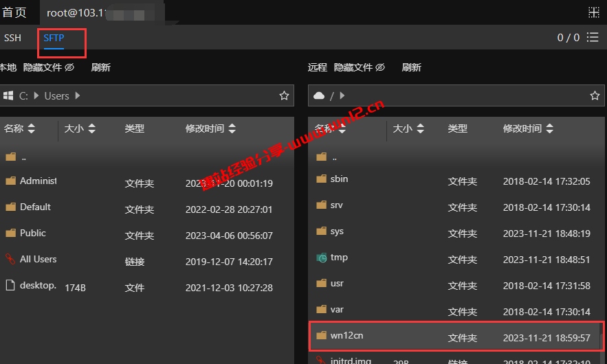Click the local path input field

tap(146, 95)
